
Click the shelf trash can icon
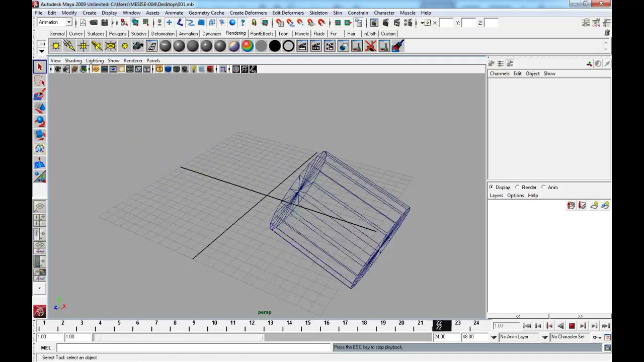tap(607, 33)
